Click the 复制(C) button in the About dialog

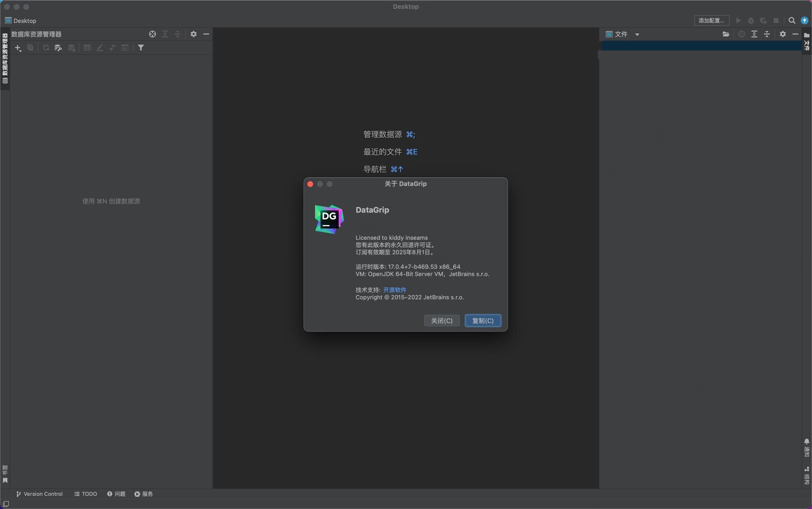[x=483, y=321]
